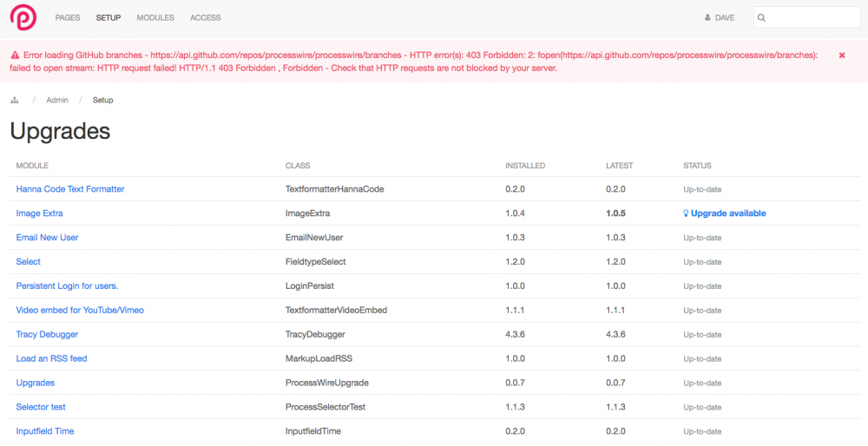Open Persistent Login for users link
The width and height of the screenshot is (868, 446).
click(x=67, y=285)
